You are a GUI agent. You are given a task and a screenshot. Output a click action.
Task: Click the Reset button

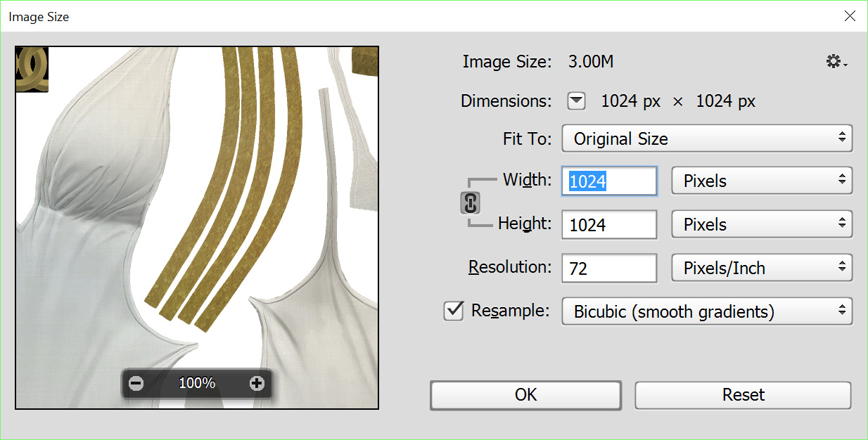click(743, 395)
